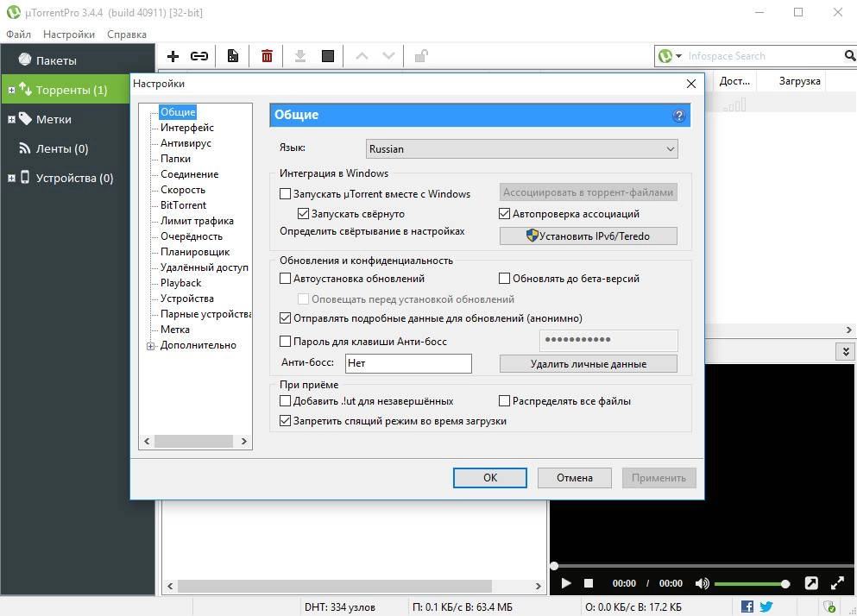Open the Настройки menu

(68, 34)
